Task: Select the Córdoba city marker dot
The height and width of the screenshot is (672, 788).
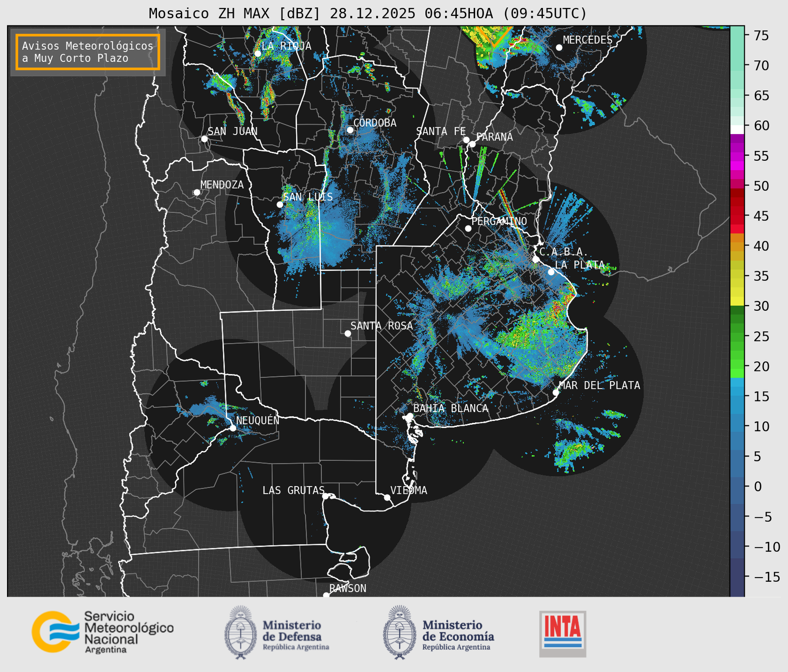Action: pos(350,130)
